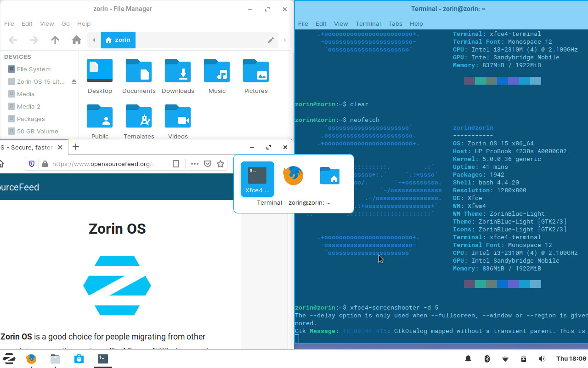Mute audio via the volume tray icon
Screen dimensions: 588x368
tap(542, 359)
